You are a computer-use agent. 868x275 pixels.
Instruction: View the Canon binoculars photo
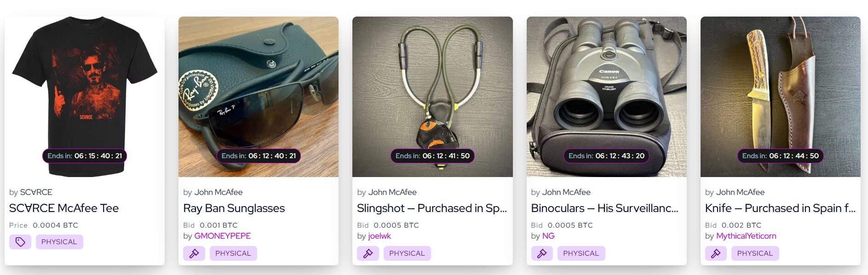click(606, 97)
